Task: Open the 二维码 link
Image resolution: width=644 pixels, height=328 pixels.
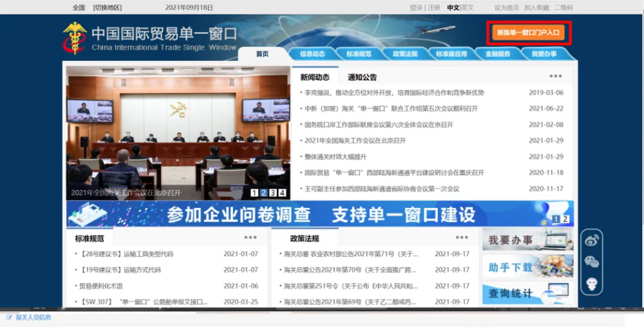Action: [563, 8]
